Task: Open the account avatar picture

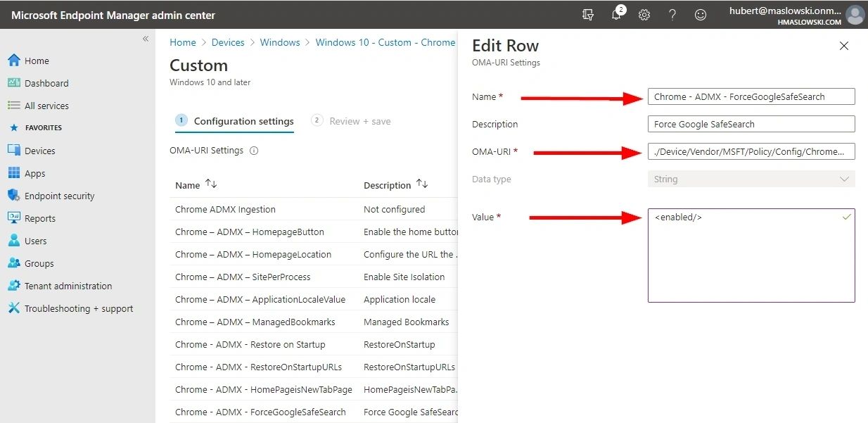Action: pyautogui.click(x=855, y=15)
